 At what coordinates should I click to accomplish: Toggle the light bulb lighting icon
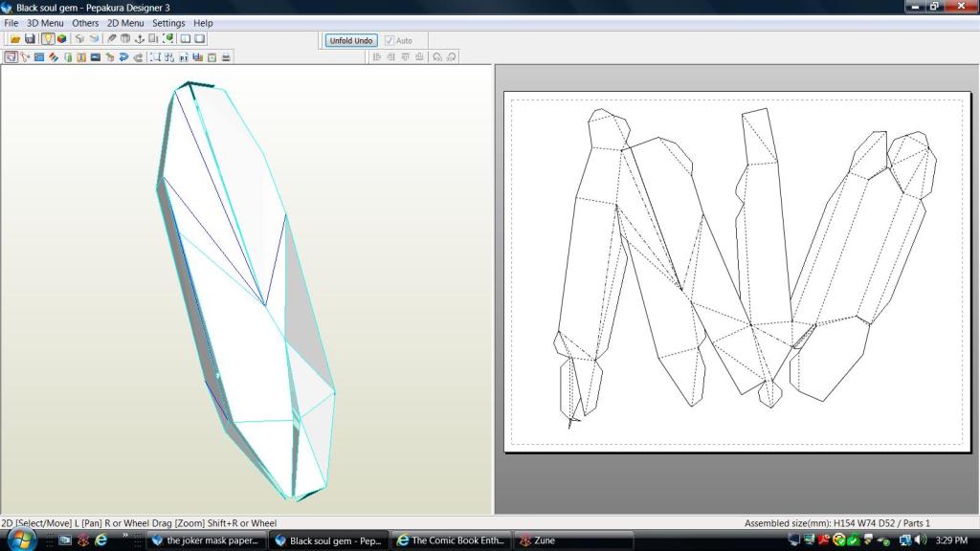click(x=48, y=39)
